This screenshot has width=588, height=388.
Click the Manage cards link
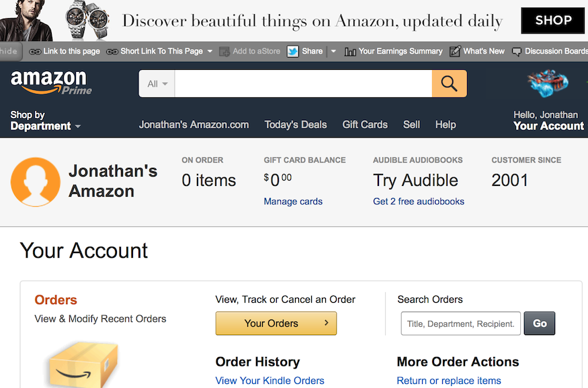pos(293,201)
